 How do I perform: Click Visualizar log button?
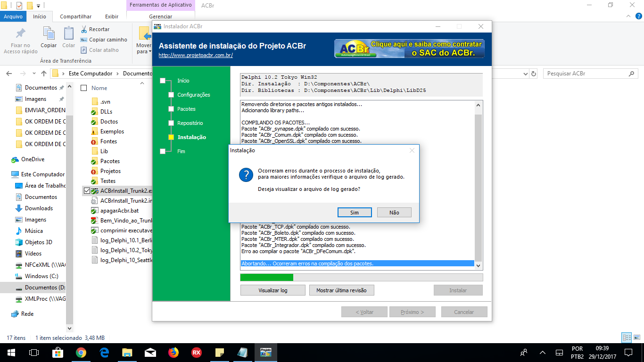(x=273, y=290)
